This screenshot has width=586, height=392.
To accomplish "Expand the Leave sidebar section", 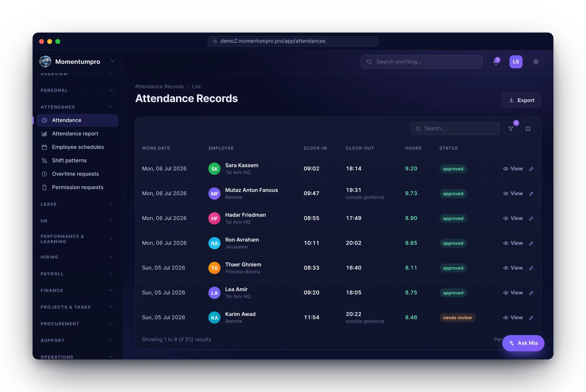I will (x=77, y=204).
